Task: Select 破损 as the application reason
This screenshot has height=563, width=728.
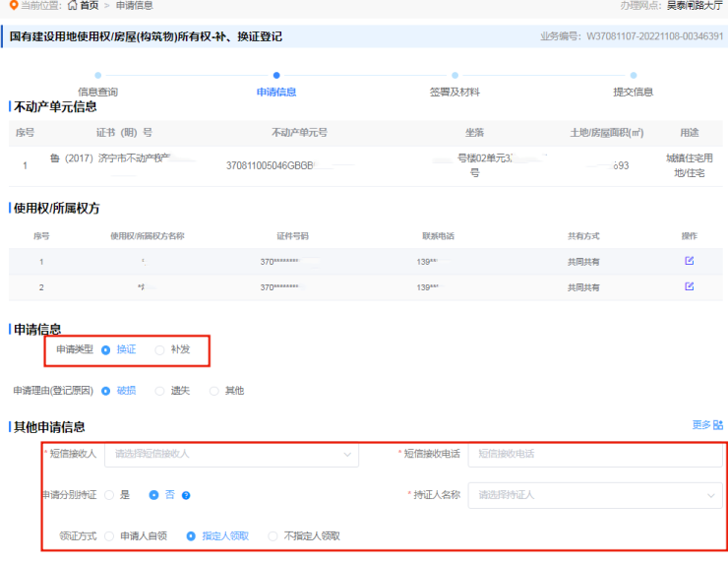Action: 106,391
